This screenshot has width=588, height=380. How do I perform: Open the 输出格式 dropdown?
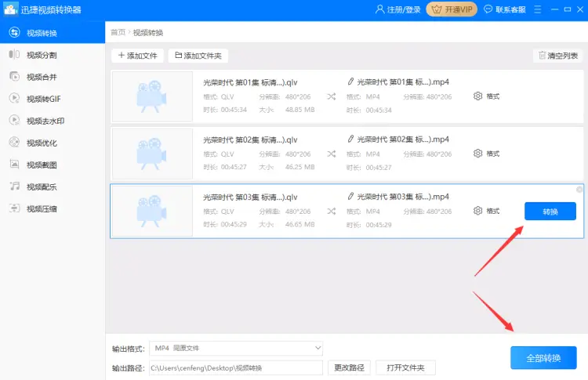click(236, 348)
